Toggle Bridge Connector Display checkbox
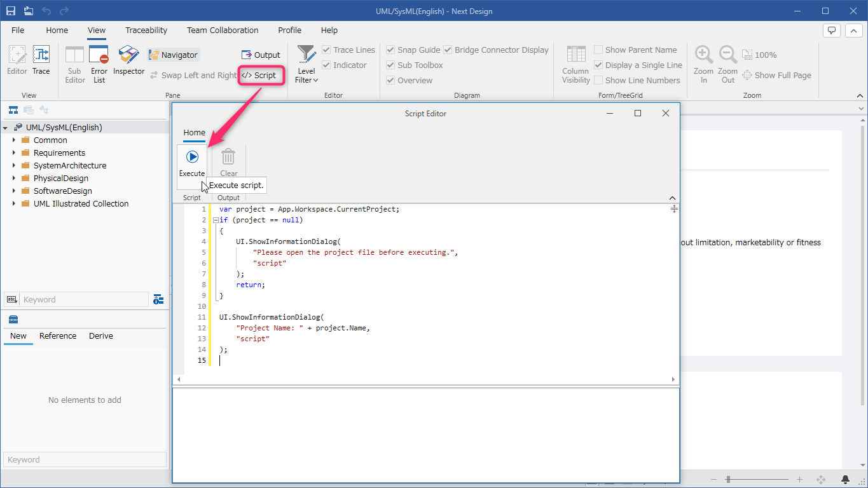 pos(448,50)
